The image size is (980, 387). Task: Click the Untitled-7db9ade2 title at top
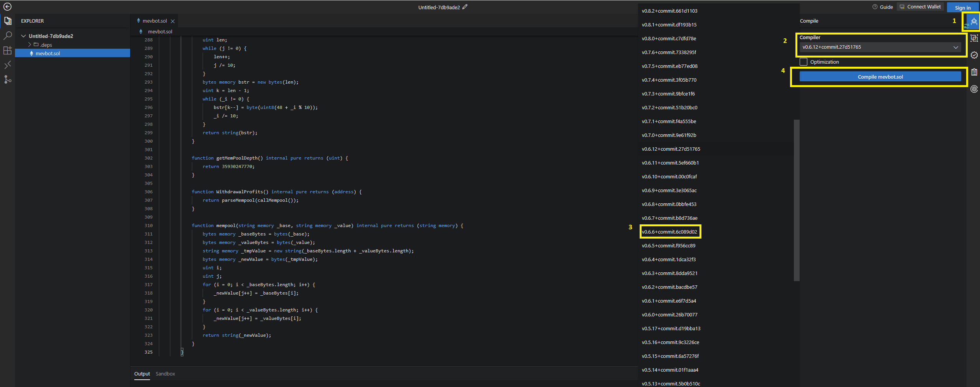(439, 7)
